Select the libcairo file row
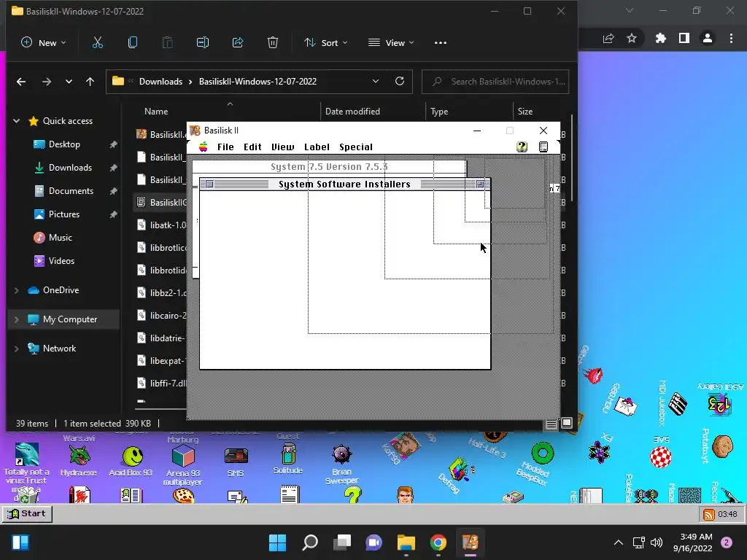This screenshot has height=560, width=747. (x=161, y=315)
